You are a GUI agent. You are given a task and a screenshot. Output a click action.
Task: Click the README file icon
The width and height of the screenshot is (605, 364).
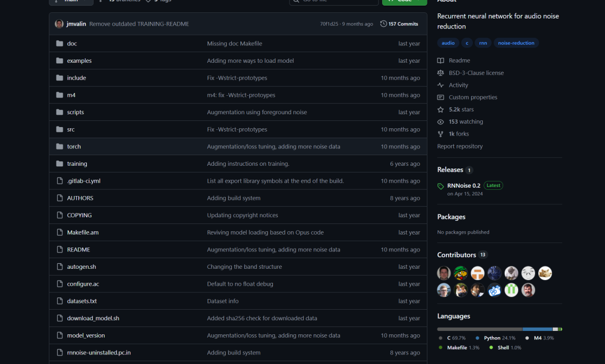[x=59, y=249]
